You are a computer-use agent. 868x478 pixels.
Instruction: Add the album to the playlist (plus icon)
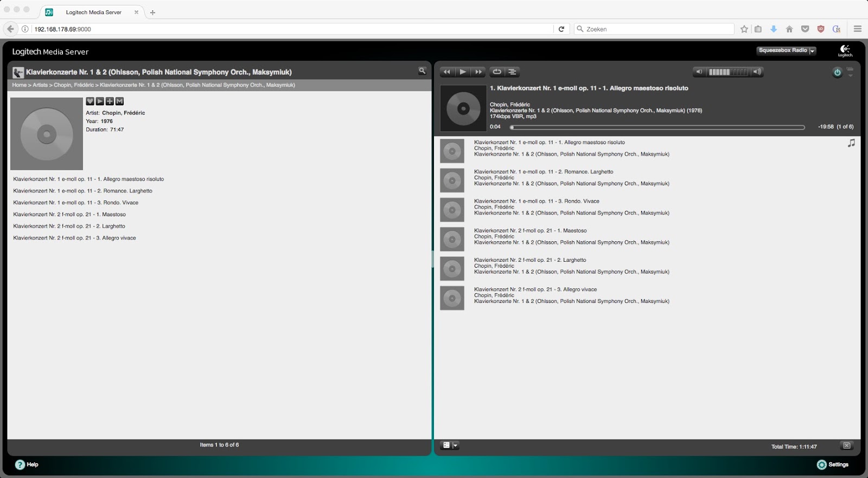pos(110,101)
